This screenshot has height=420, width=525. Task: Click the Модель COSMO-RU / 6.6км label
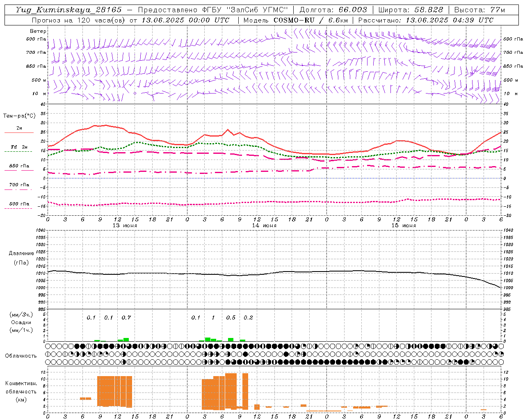(x=295, y=20)
